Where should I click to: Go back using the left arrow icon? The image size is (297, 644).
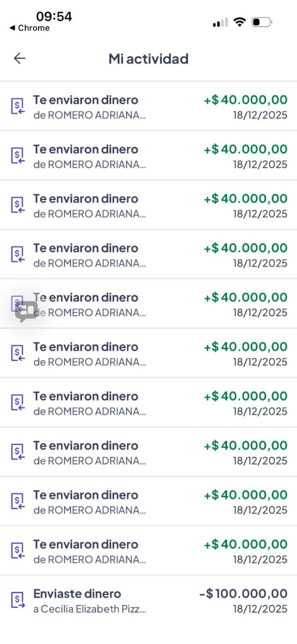[x=19, y=58]
